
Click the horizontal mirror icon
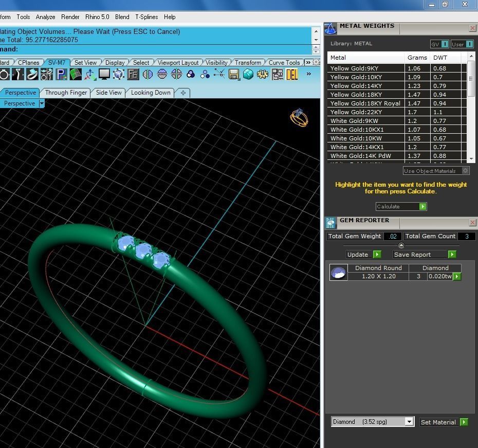coord(148,74)
